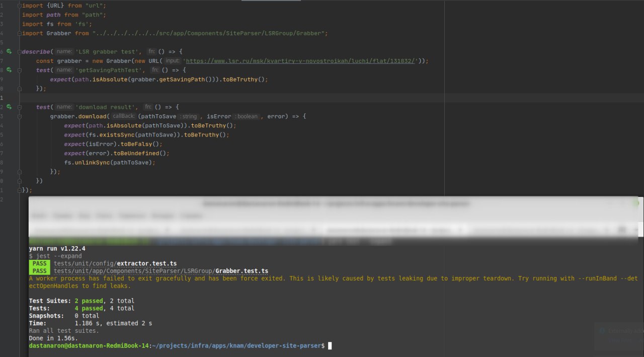The image size is (644, 357).
Task: Click 'Tests: 4 passed, 4 total' line
Action: point(82,308)
